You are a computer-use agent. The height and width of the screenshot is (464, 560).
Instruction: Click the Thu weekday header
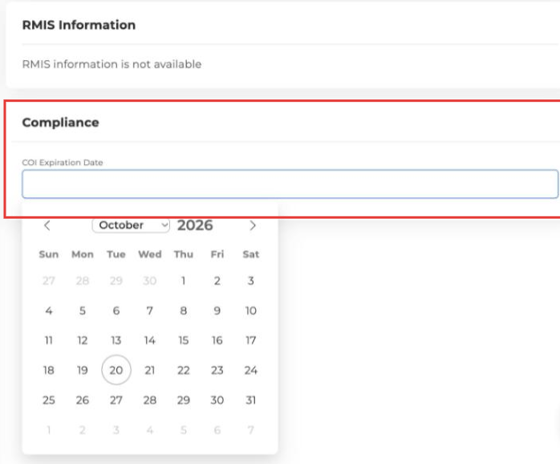[x=184, y=254]
